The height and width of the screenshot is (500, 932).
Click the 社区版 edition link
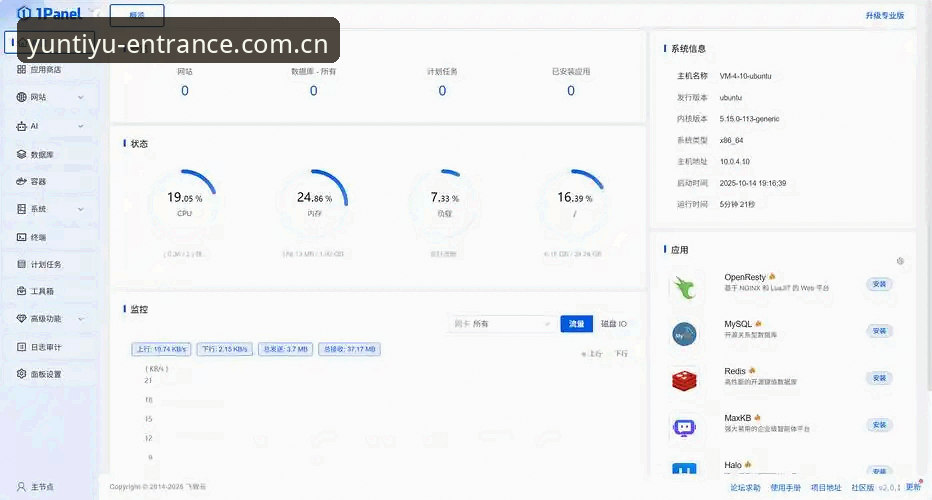click(862, 488)
